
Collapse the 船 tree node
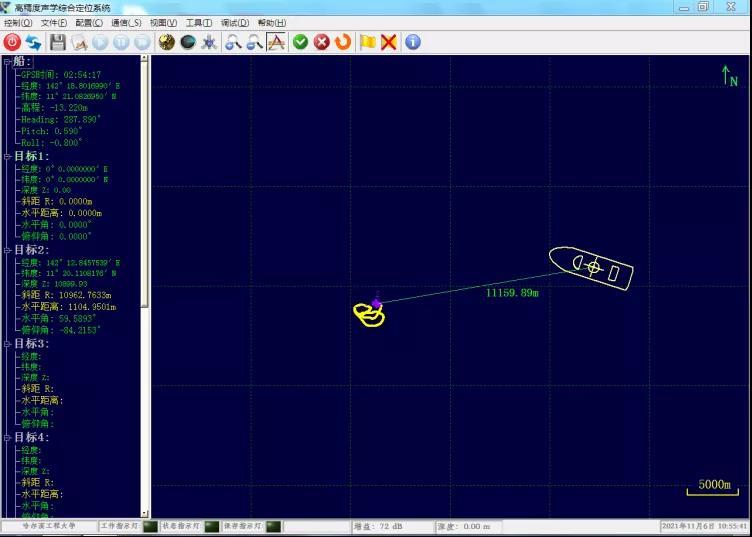pyautogui.click(x=6, y=62)
